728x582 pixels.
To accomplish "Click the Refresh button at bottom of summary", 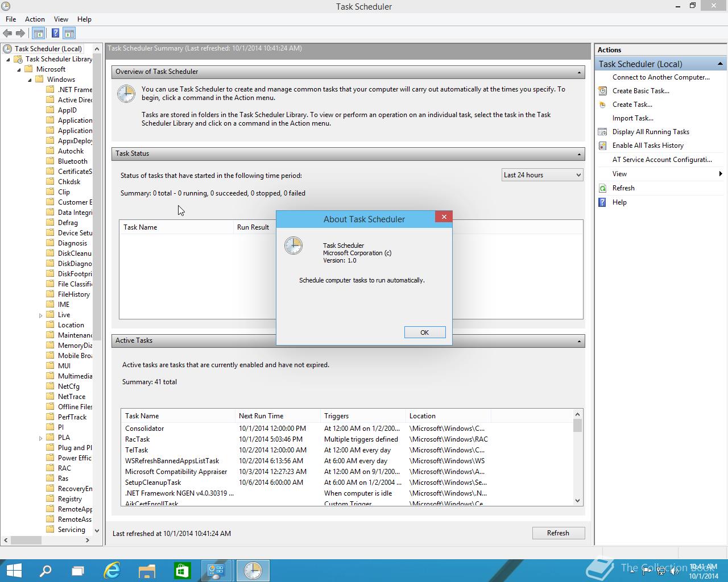I will point(558,533).
